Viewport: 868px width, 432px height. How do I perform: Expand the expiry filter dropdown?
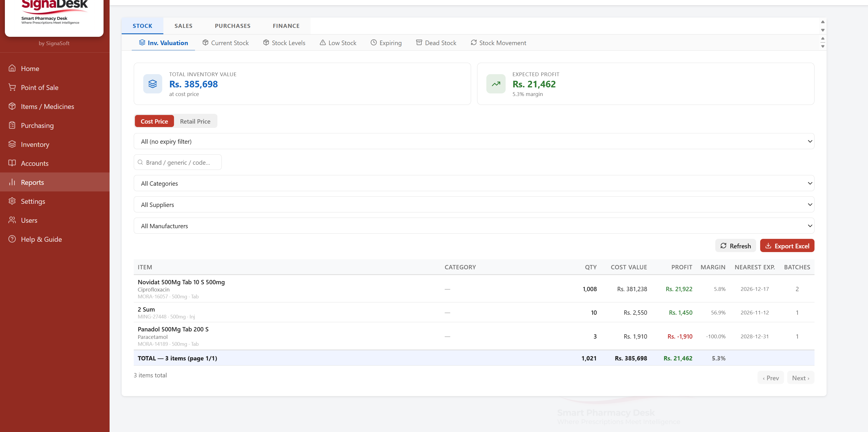(x=473, y=141)
